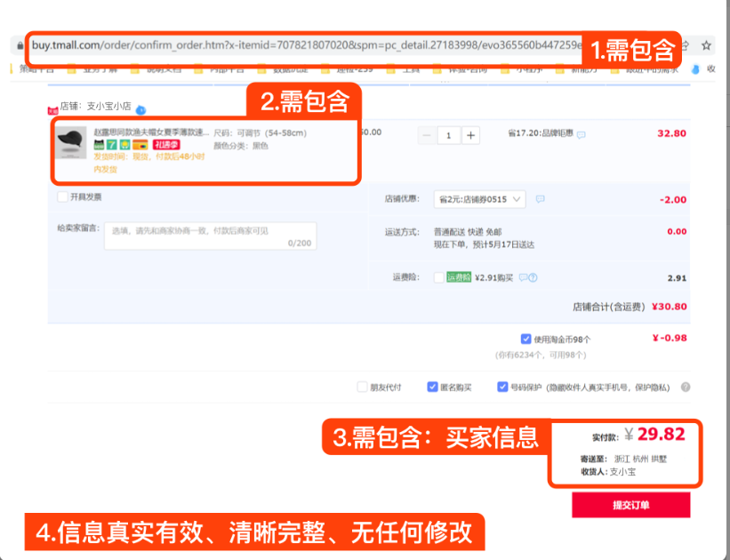The image size is (730, 560).
Task: Click the 颜色分类: 黑色 text
Action: [x=241, y=146]
